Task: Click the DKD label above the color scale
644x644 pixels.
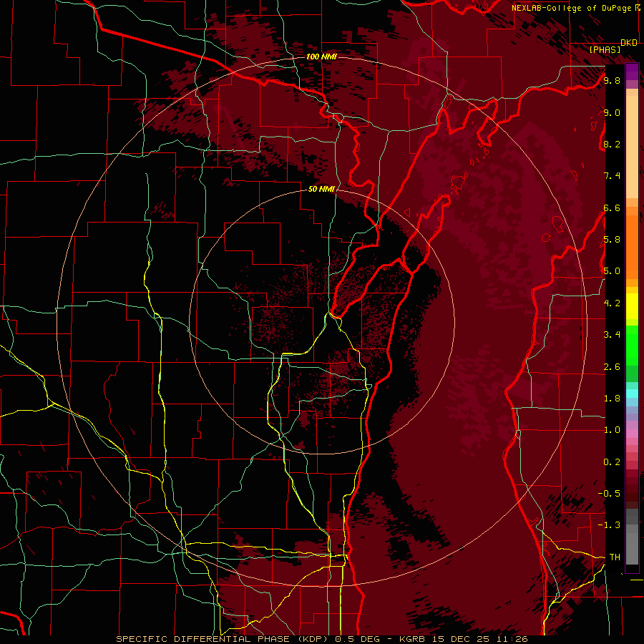Action: (x=629, y=43)
